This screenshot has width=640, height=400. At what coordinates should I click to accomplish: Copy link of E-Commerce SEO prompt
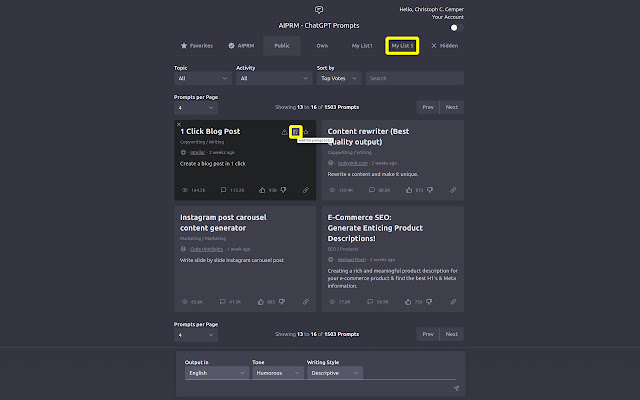(453, 302)
